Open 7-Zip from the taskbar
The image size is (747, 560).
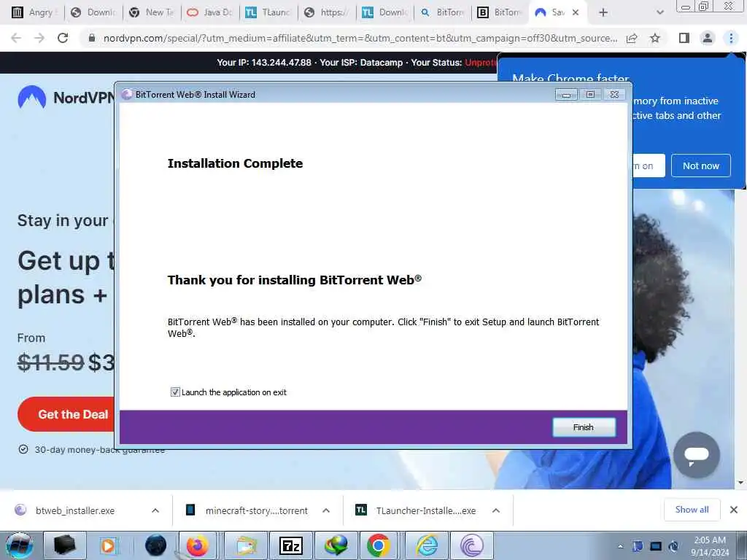290,545
